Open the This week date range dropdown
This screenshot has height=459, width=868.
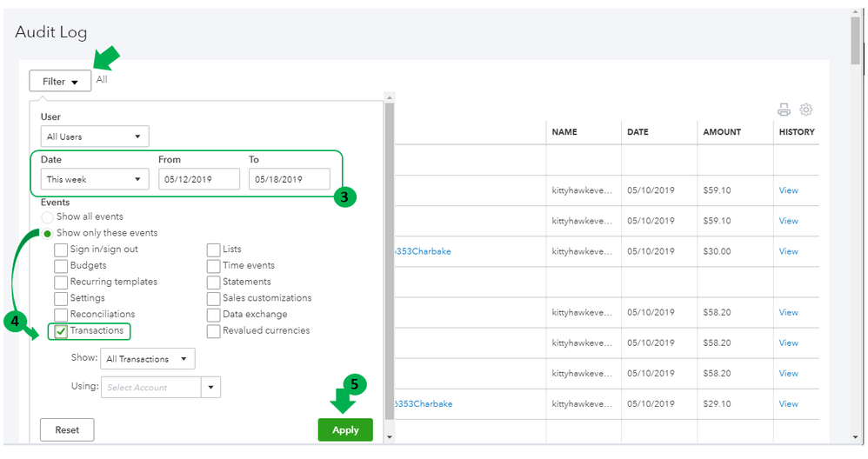coord(95,179)
